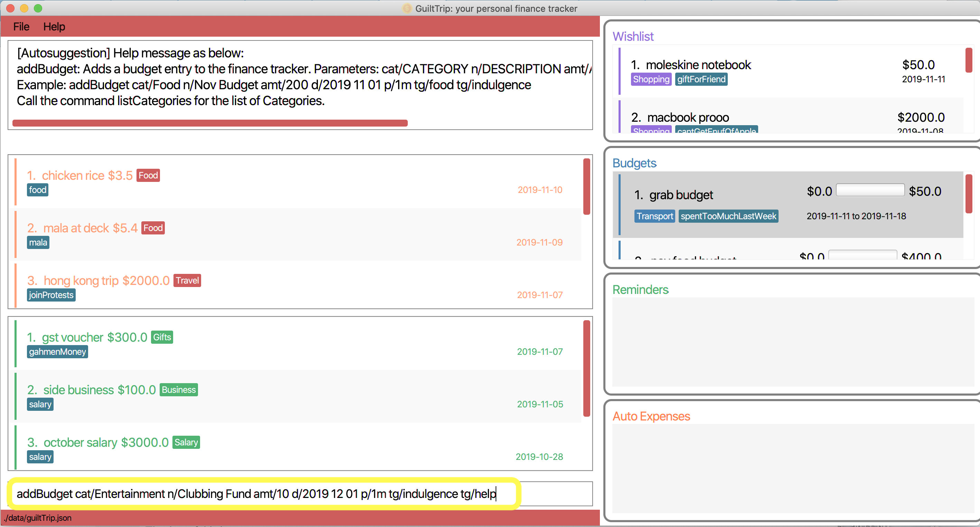Viewport: 980px width, 527px height.
Task: Click the salary tag under side business
Action: (40, 404)
